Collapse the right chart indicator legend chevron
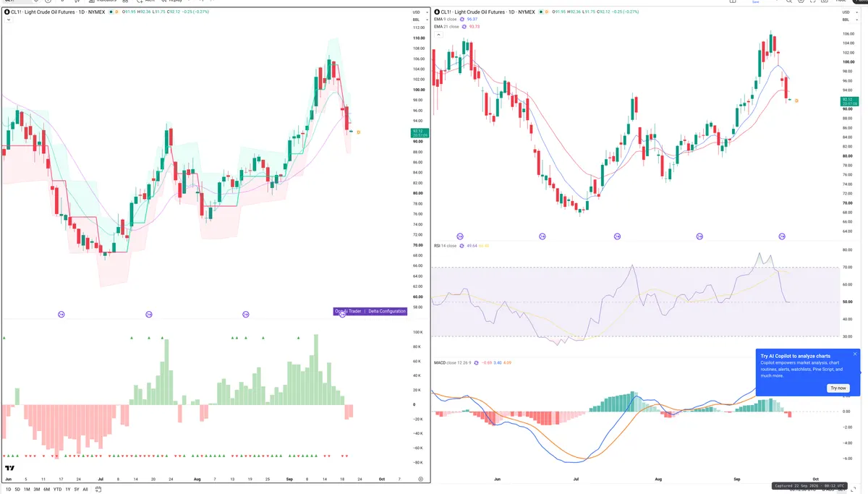 click(x=437, y=35)
